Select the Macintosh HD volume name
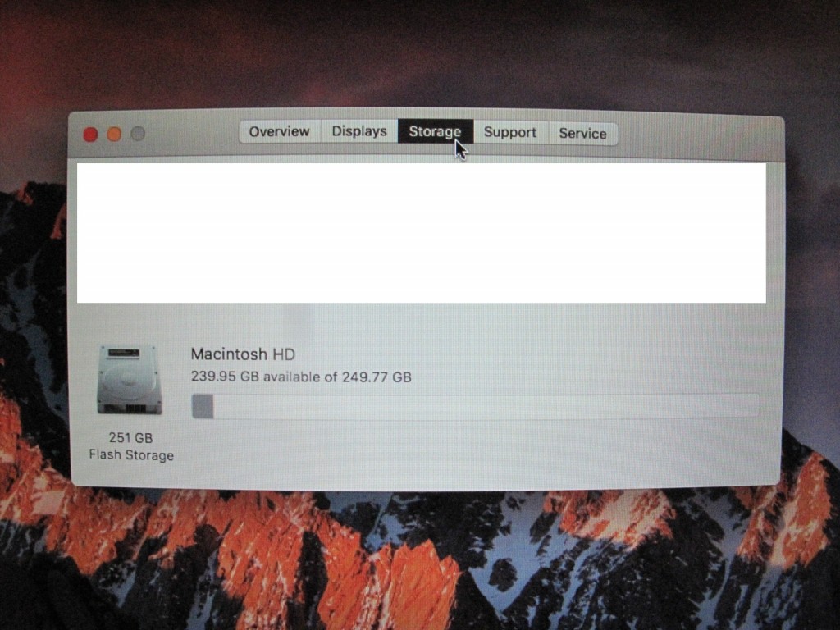 (243, 354)
